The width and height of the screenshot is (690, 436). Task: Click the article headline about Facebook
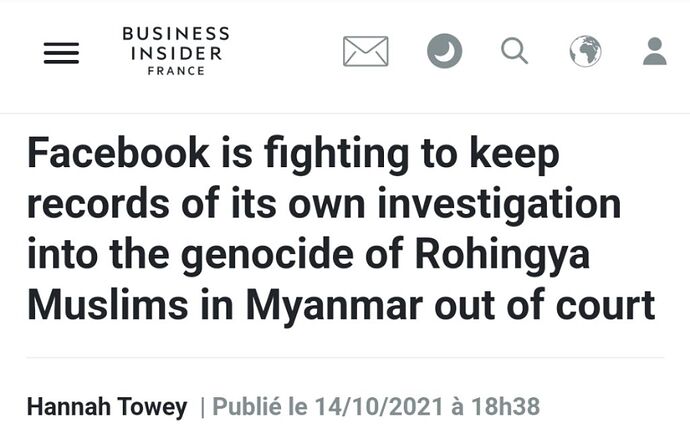pyautogui.click(x=340, y=229)
